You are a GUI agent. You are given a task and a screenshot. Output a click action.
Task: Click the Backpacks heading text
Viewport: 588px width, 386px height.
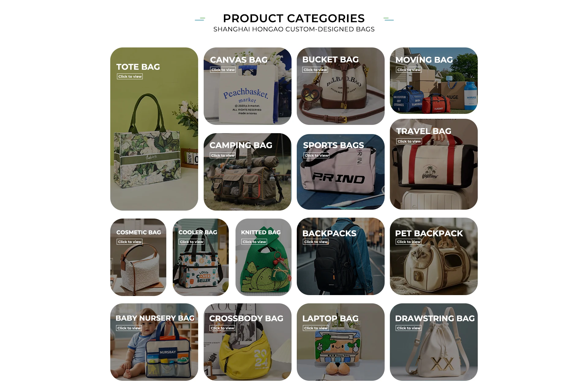pos(329,233)
